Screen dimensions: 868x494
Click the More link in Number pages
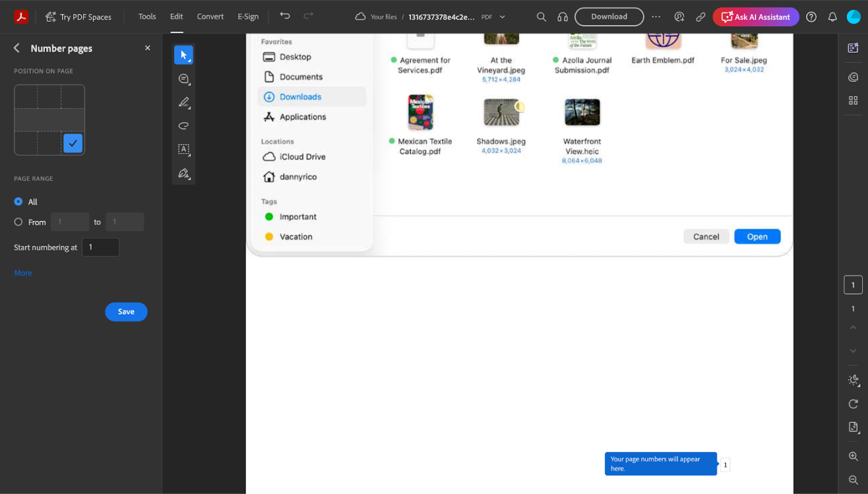(x=23, y=272)
